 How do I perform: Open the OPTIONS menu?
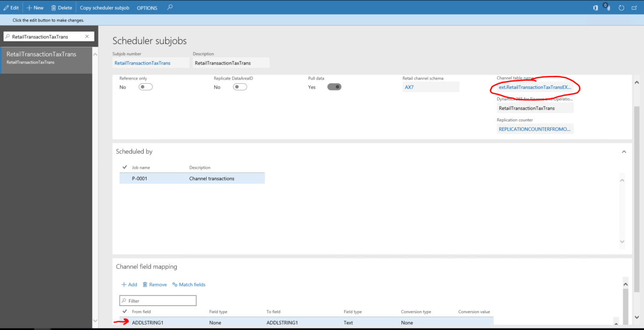click(147, 8)
